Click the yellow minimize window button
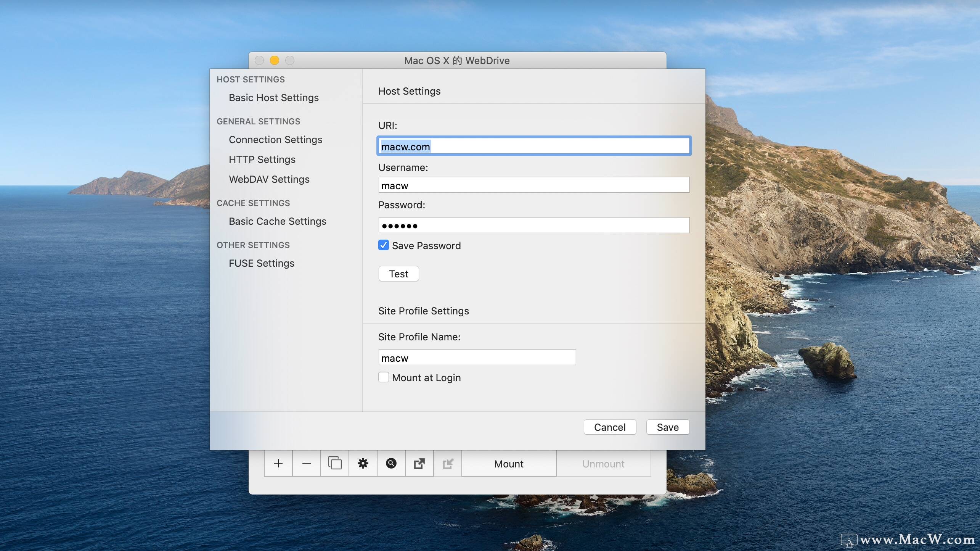The image size is (980, 551). (275, 60)
